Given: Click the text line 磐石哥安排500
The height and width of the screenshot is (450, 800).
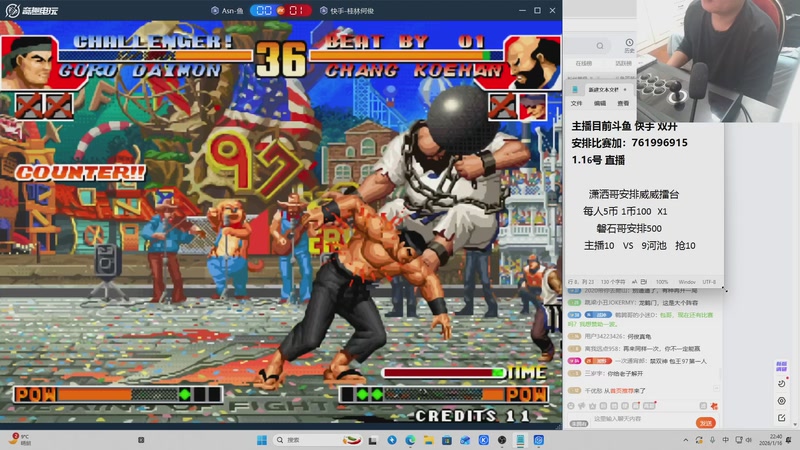Looking at the screenshot, I should coord(629,229).
